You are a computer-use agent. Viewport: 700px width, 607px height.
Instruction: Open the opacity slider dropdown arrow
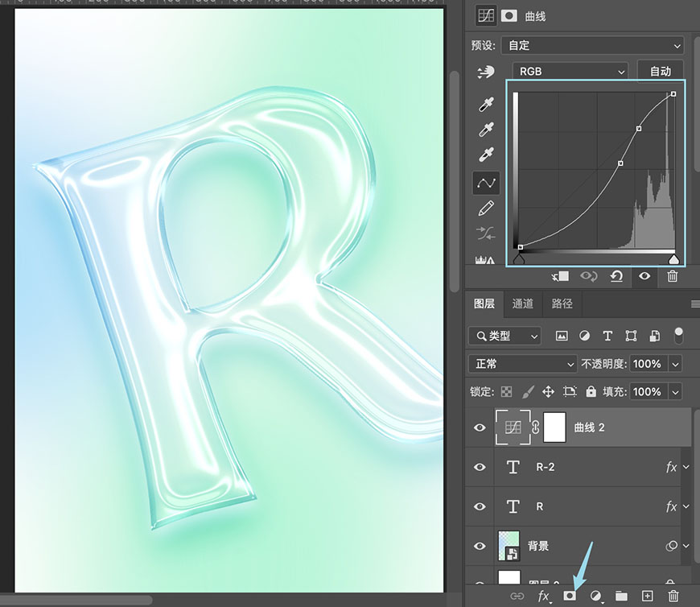pos(675,364)
